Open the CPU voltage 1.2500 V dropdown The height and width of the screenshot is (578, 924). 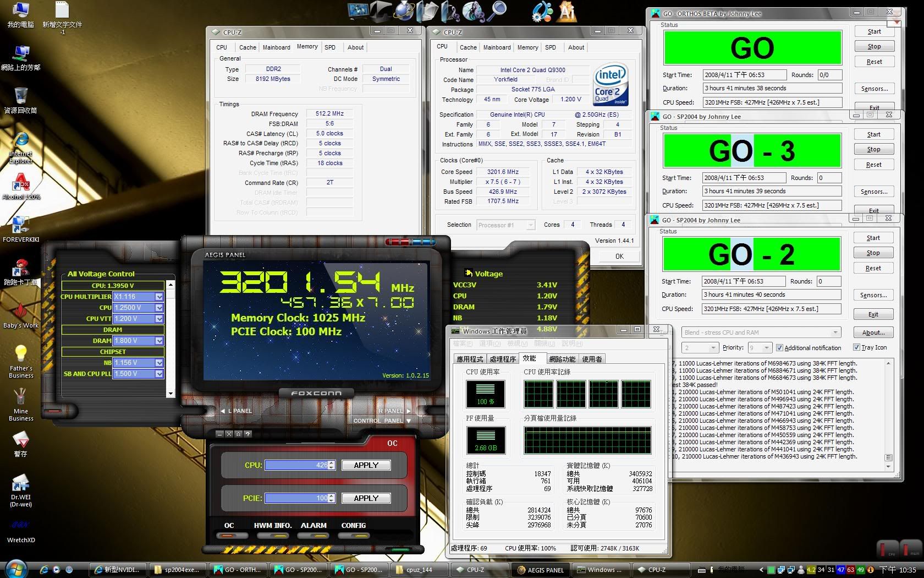[159, 308]
